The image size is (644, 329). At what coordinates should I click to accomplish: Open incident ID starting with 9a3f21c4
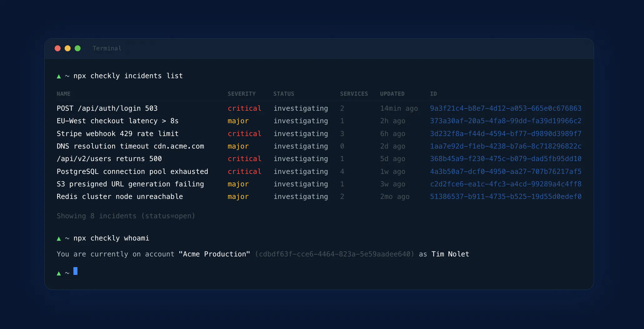click(505, 109)
